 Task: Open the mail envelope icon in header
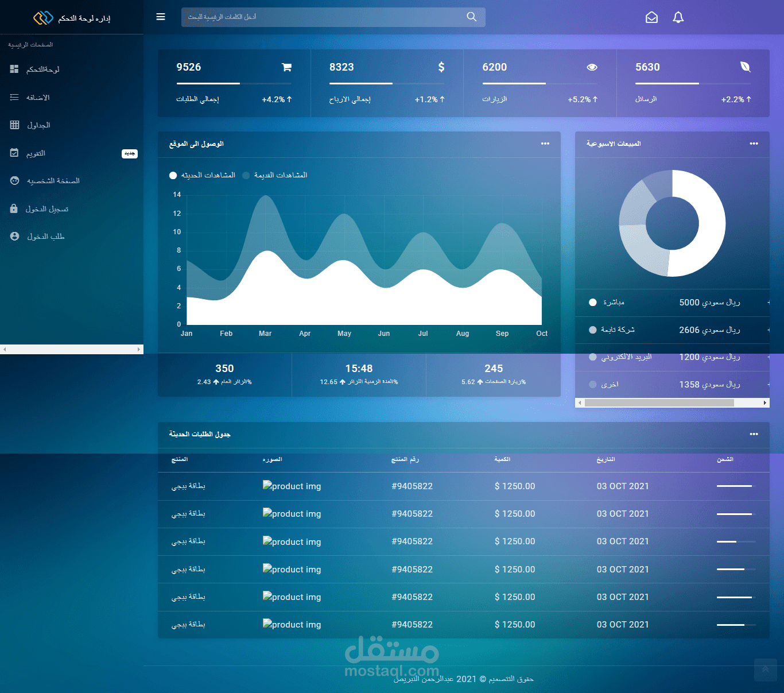[651, 18]
